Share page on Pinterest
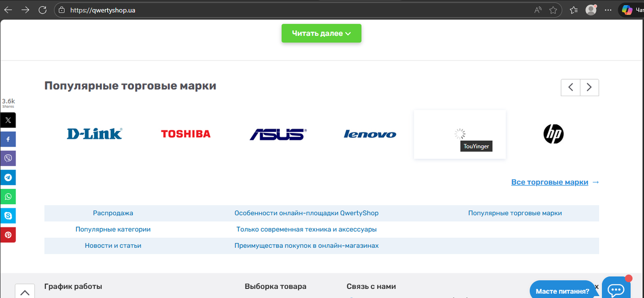The height and width of the screenshot is (298, 644). [8, 235]
